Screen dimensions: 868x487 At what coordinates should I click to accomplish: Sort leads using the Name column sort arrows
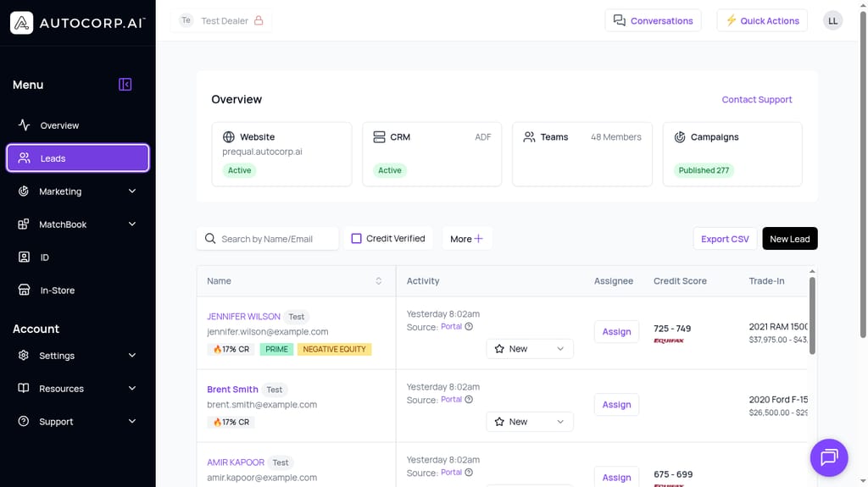(379, 281)
